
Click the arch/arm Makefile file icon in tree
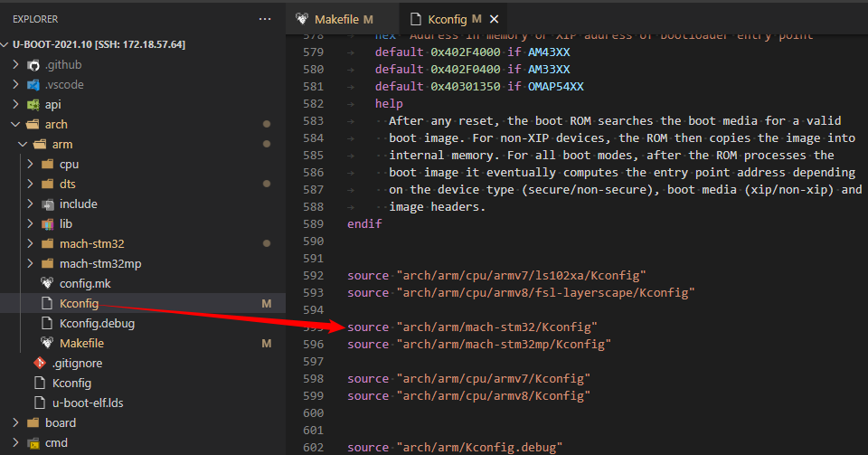[48, 343]
